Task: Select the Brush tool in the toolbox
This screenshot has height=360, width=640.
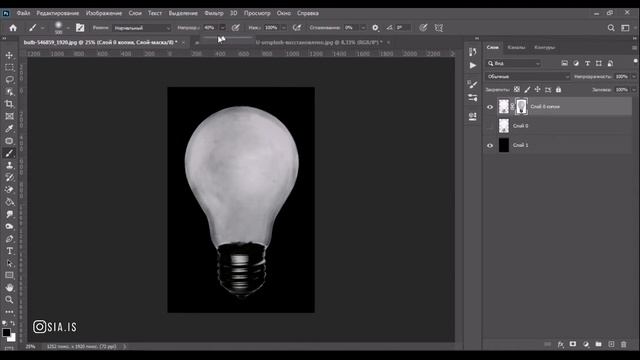Action: click(x=9, y=153)
